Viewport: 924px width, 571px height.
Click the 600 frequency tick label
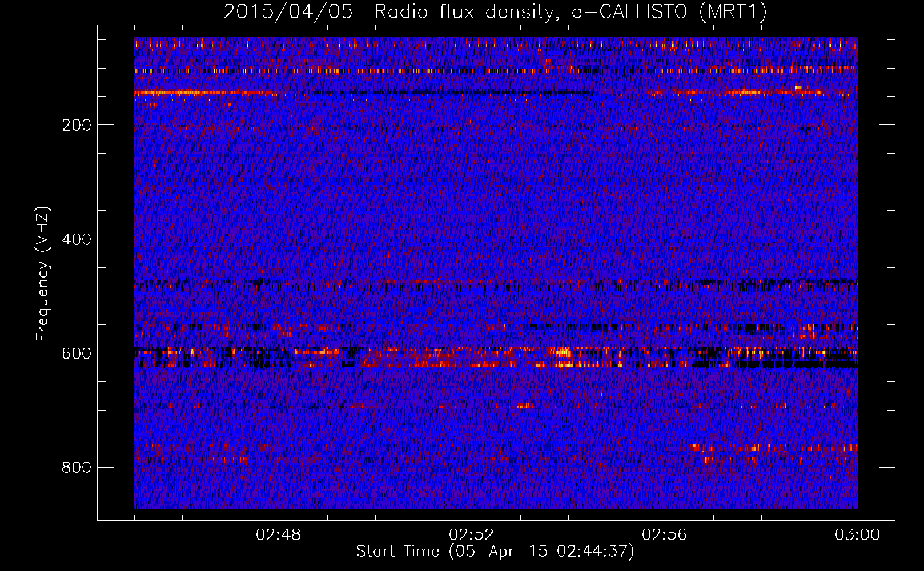click(x=77, y=353)
